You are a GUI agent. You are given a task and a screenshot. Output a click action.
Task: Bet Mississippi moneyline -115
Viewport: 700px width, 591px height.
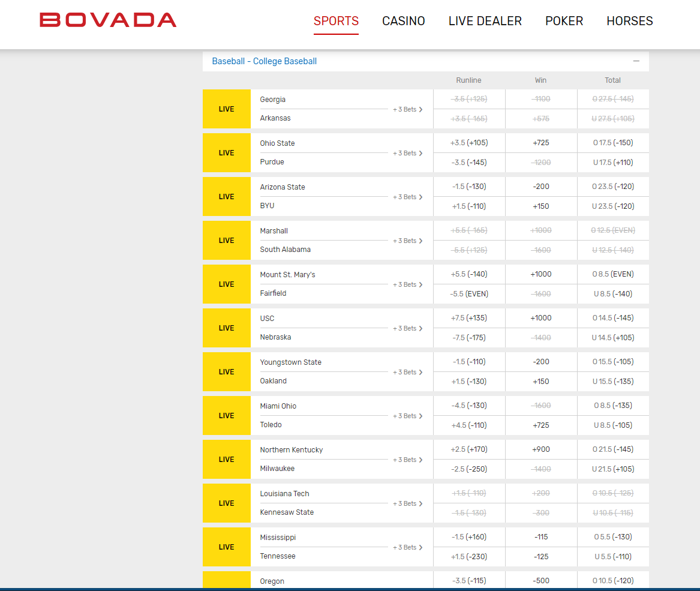[x=541, y=537]
